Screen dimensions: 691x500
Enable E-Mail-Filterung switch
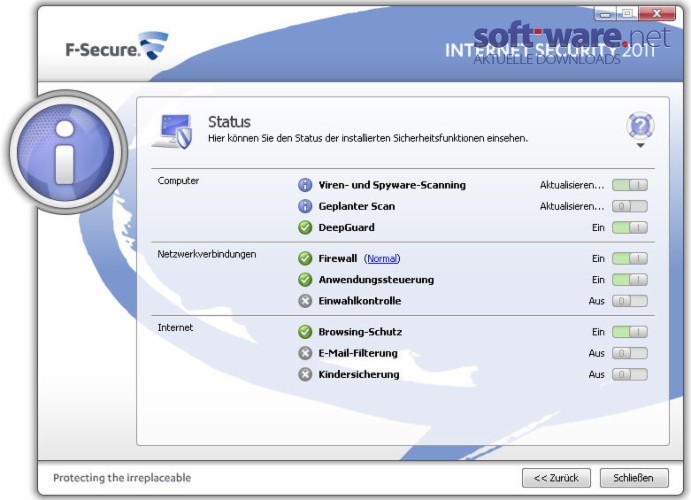tap(630, 353)
